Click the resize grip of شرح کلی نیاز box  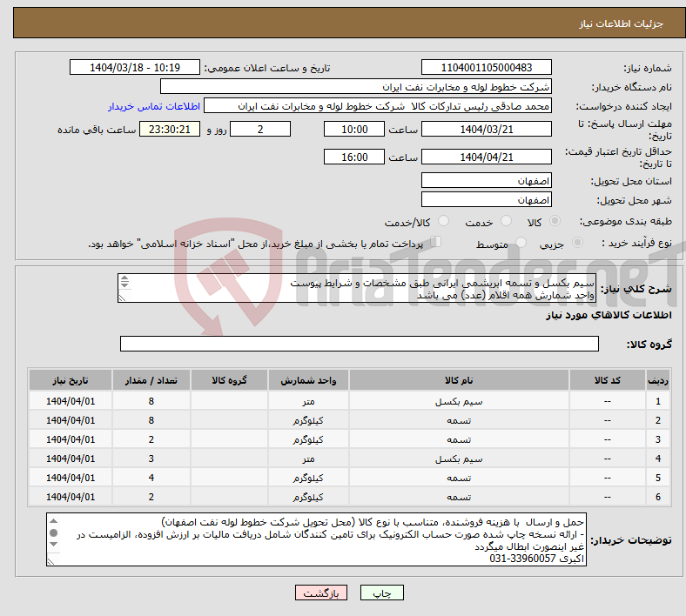coord(123,298)
